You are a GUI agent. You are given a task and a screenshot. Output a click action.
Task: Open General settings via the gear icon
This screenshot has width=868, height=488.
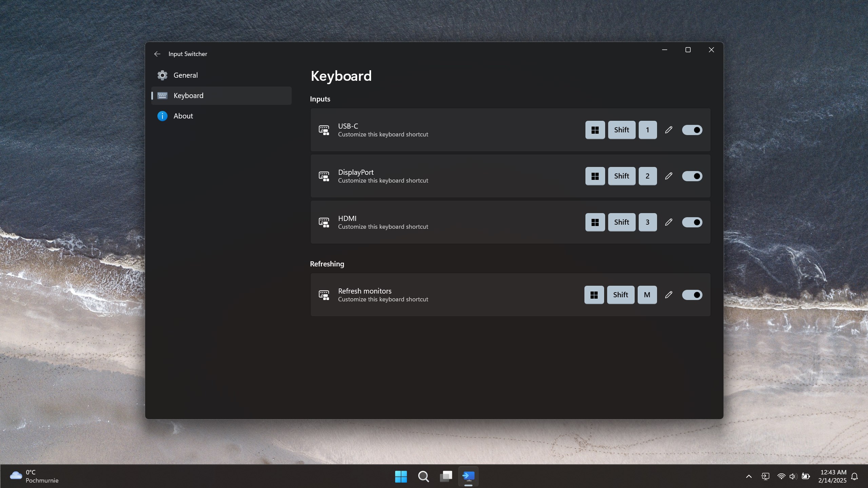162,75
